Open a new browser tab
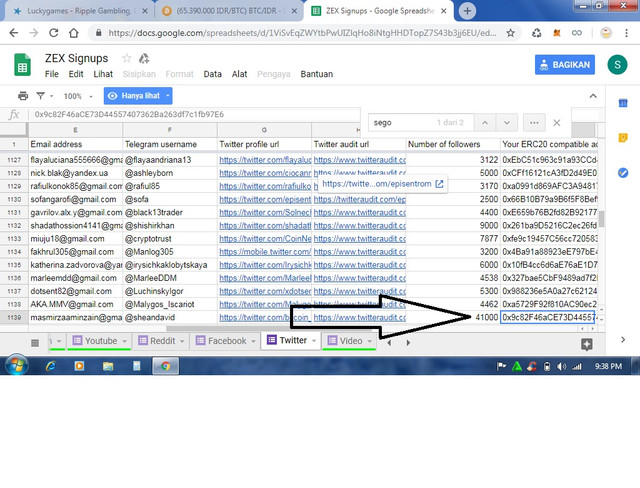 (x=467, y=11)
